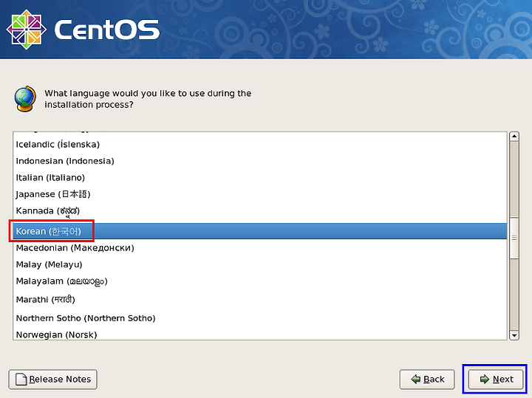
Task: Choose the Kannada language row
Action: [x=259, y=211]
